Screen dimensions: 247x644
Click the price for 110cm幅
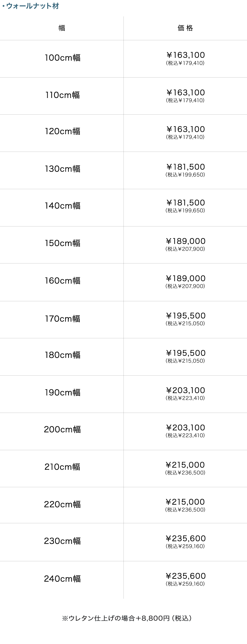click(x=185, y=93)
